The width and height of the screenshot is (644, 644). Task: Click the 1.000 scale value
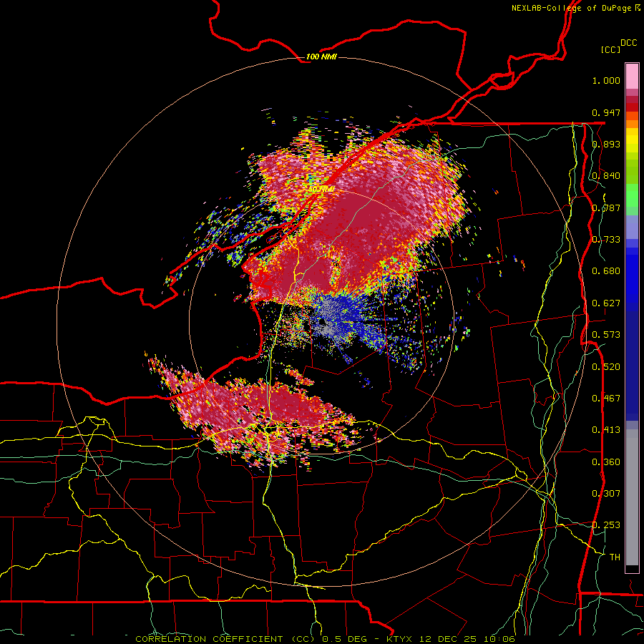coord(606,80)
